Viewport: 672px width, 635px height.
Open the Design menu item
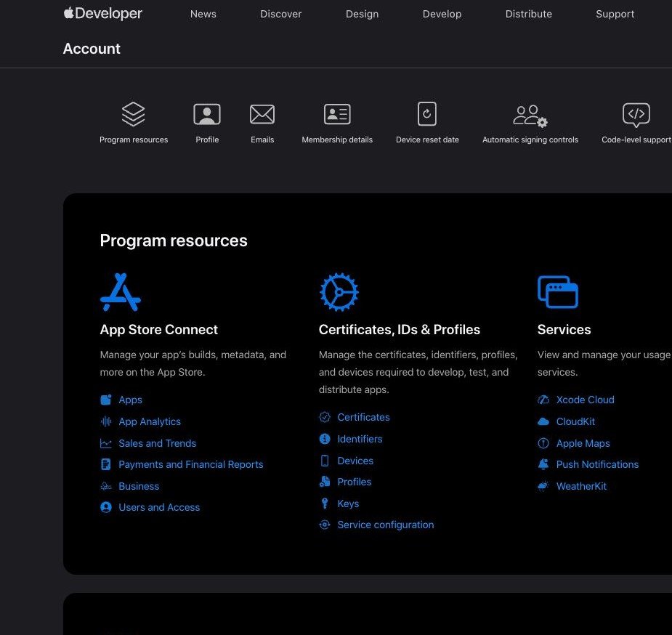[x=362, y=14]
